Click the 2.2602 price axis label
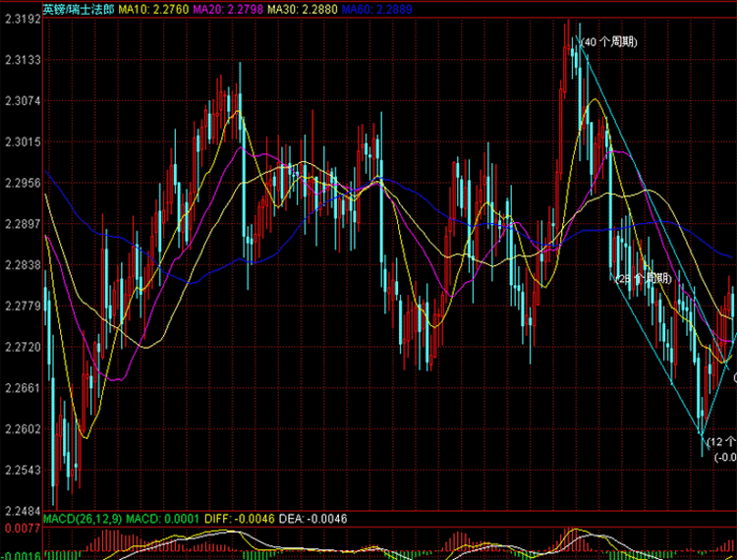Viewport: 737px width, 560px height. [x=21, y=429]
